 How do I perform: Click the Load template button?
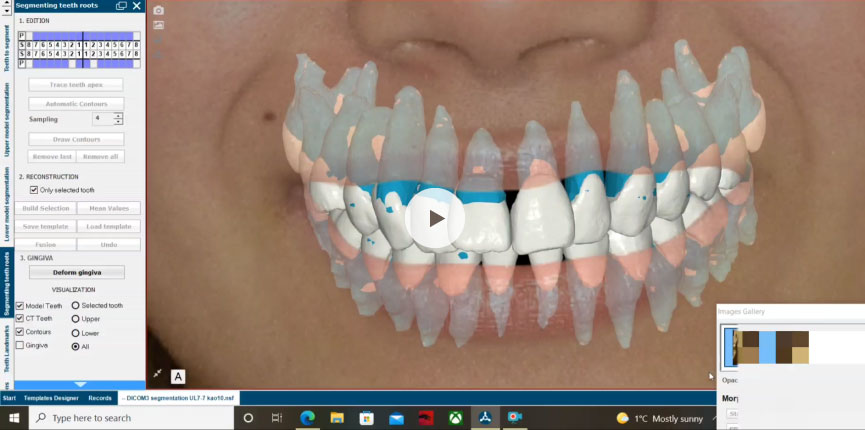point(109,226)
